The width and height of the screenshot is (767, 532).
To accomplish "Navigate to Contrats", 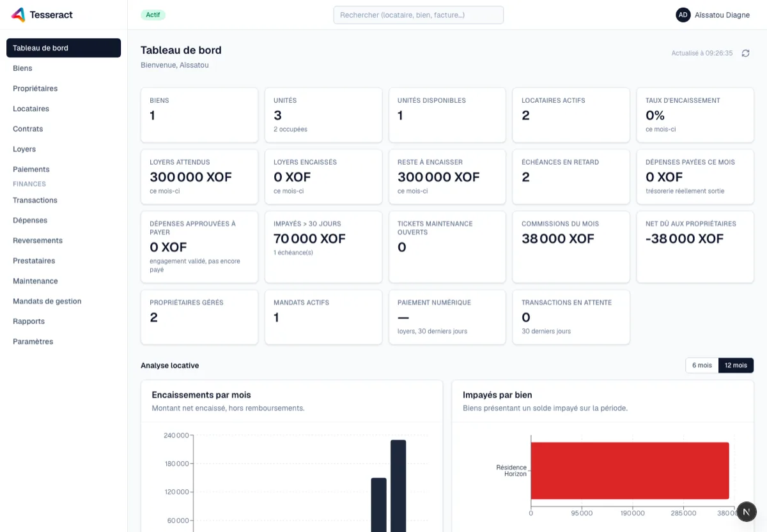I will 63,129.
